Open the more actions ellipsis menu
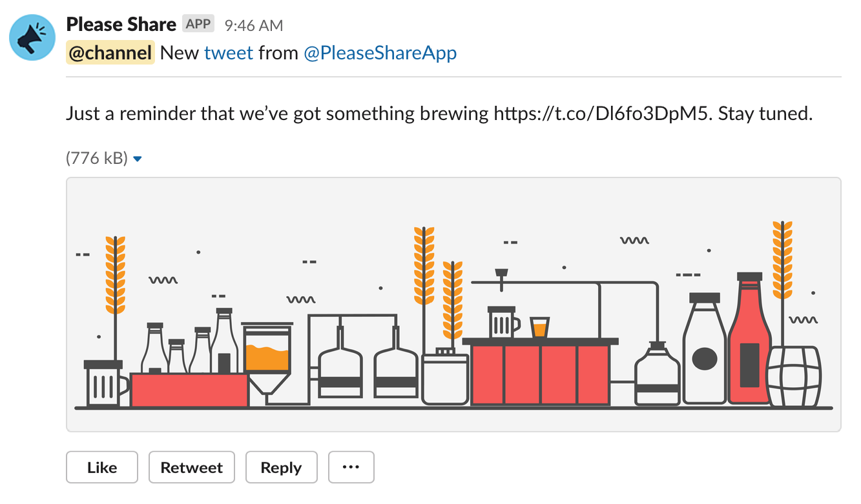The height and width of the screenshot is (504, 861). pos(351,468)
